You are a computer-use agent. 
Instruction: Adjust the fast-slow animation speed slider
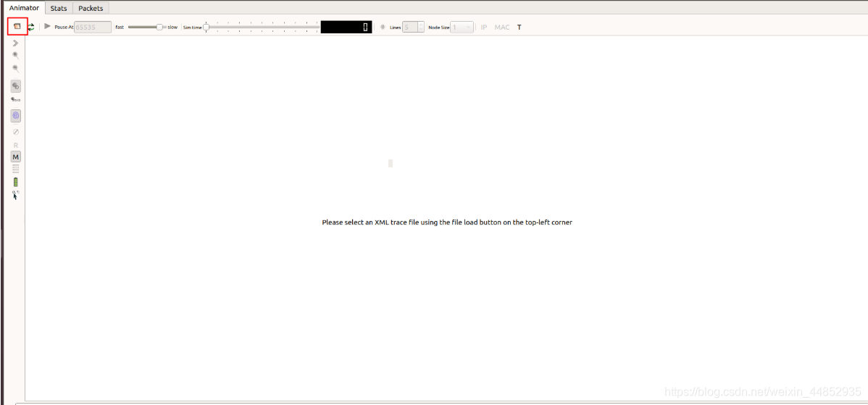(147, 27)
